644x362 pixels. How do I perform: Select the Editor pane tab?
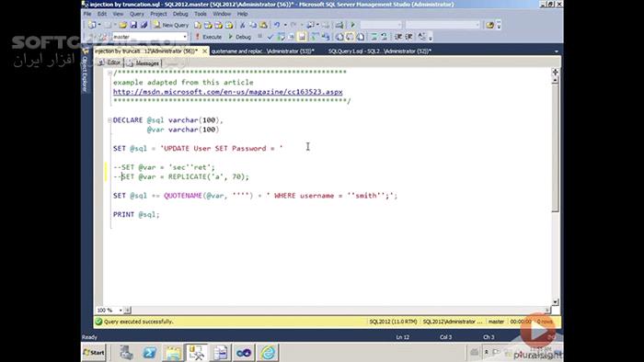click(109, 62)
